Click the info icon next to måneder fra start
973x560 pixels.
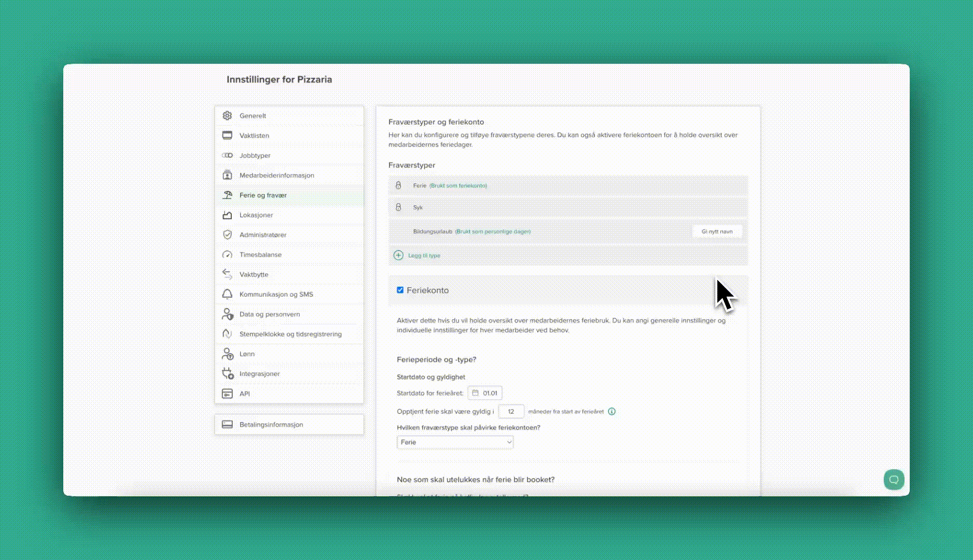coord(612,412)
